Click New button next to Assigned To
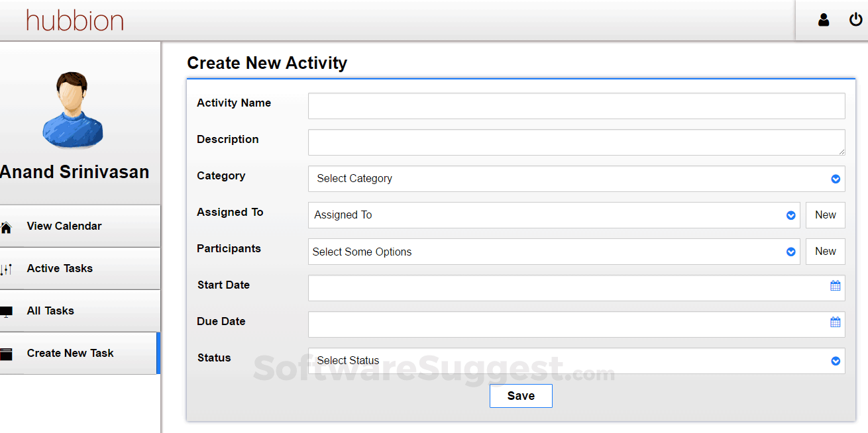 tap(825, 215)
